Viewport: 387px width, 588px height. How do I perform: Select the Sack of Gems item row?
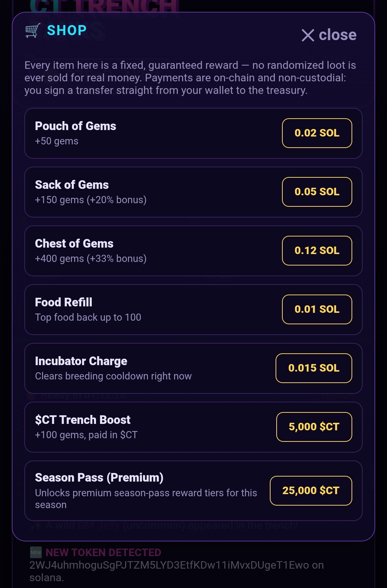coord(193,192)
